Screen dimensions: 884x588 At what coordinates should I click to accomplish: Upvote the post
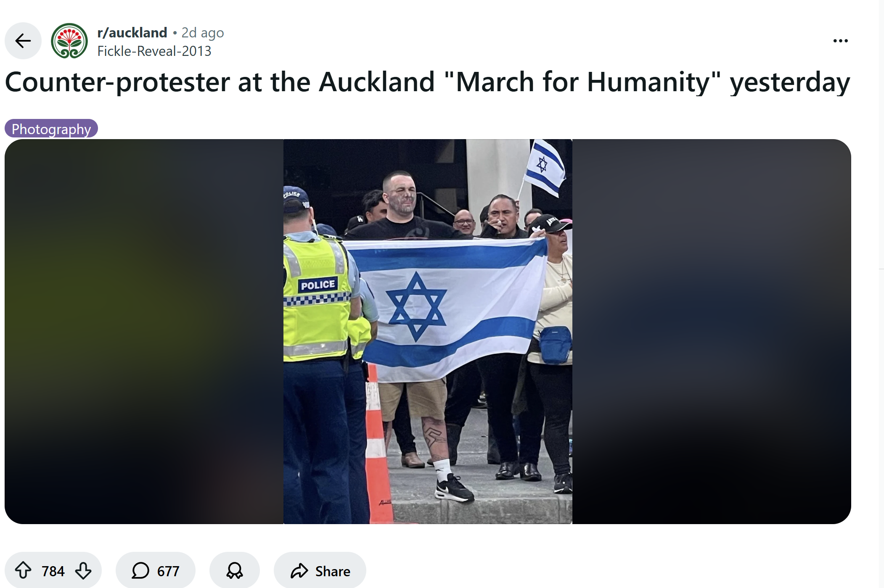pos(23,570)
